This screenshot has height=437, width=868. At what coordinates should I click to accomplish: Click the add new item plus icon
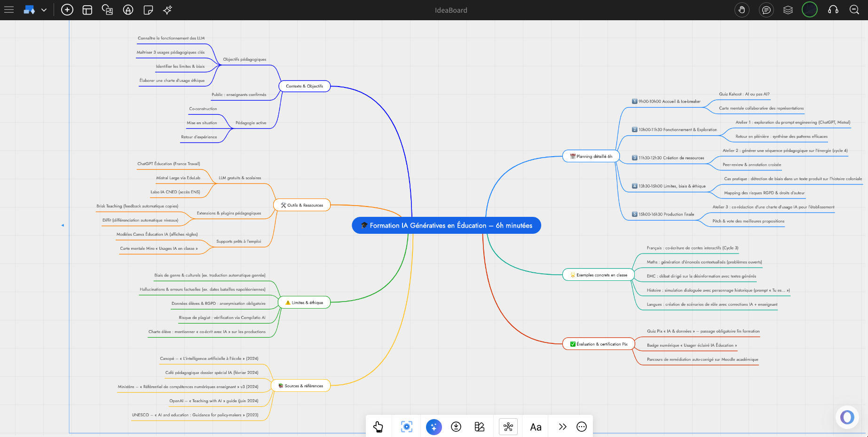pyautogui.click(x=67, y=10)
